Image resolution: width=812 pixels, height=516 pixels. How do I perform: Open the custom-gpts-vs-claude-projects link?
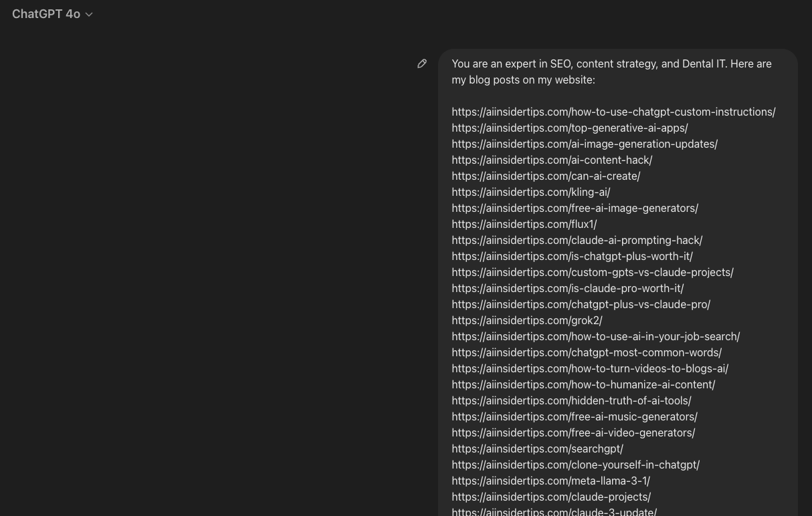coord(593,272)
